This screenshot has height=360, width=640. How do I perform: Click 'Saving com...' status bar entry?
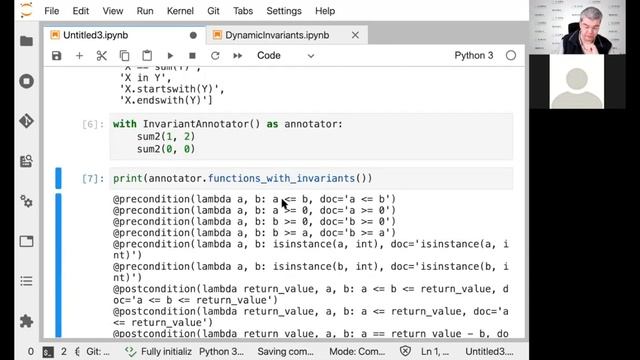click(x=285, y=351)
